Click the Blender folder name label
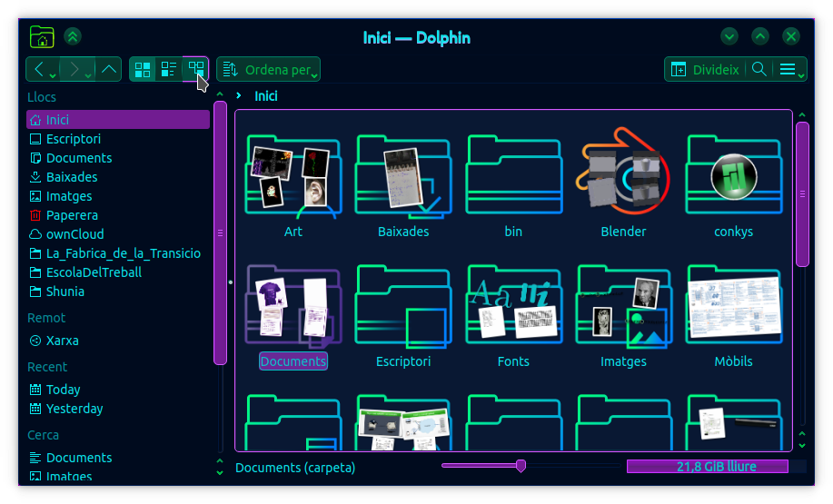Image resolution: width=833 pixels, height=504 pixels. point(624,232)
